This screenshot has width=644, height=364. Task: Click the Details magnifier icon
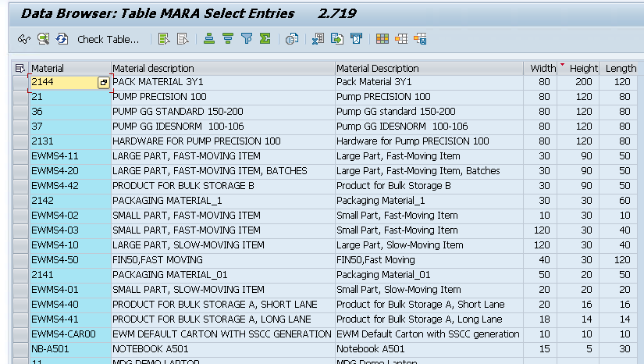click(43, 39)
